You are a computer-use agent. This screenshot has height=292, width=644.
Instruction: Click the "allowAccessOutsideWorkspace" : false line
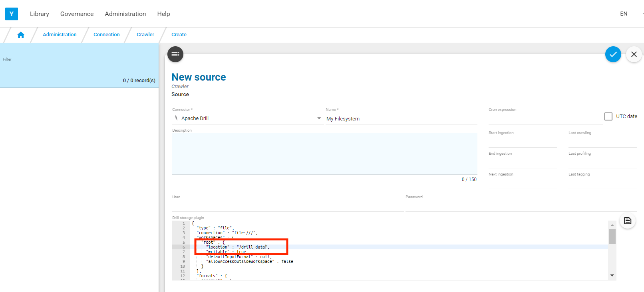point(250,261)
